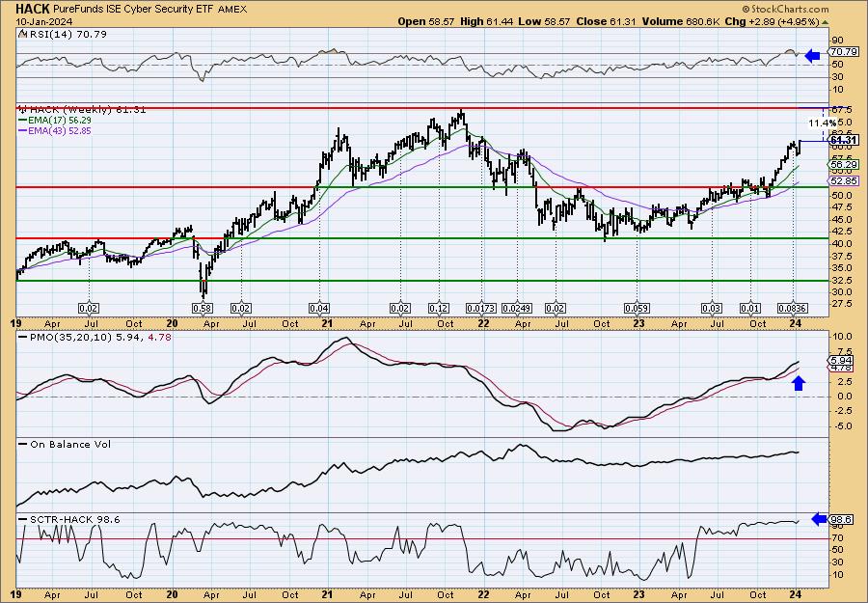Click the 0.0249 dividend marker label
Viewport: 868px width, 603px height.
tap(517, 308)
